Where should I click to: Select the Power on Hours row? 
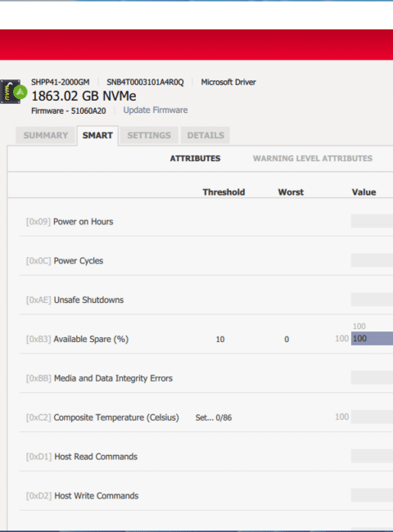(206, 222)
